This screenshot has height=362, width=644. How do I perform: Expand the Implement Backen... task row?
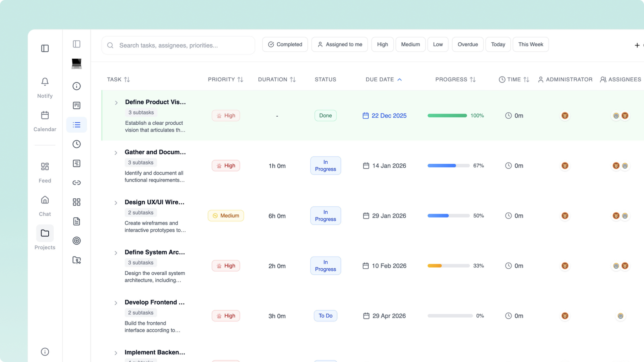pos(116,353)
